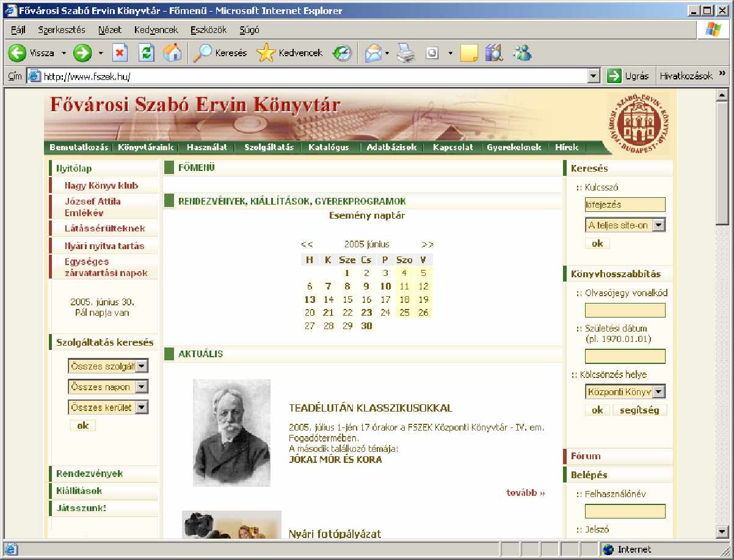Click the Forward green arrow icon
734x560 pixels.
[x=82, y=53]
